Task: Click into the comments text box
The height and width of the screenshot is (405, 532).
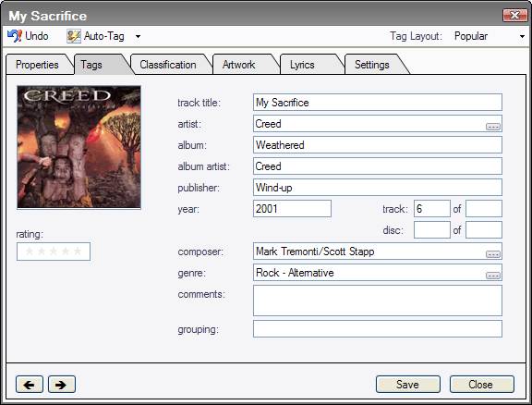Action: (378, 301)
